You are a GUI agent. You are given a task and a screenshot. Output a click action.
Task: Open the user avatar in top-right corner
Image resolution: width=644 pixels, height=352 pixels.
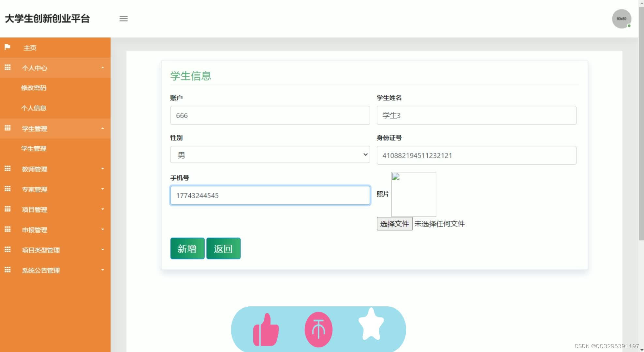click(622, 19)
